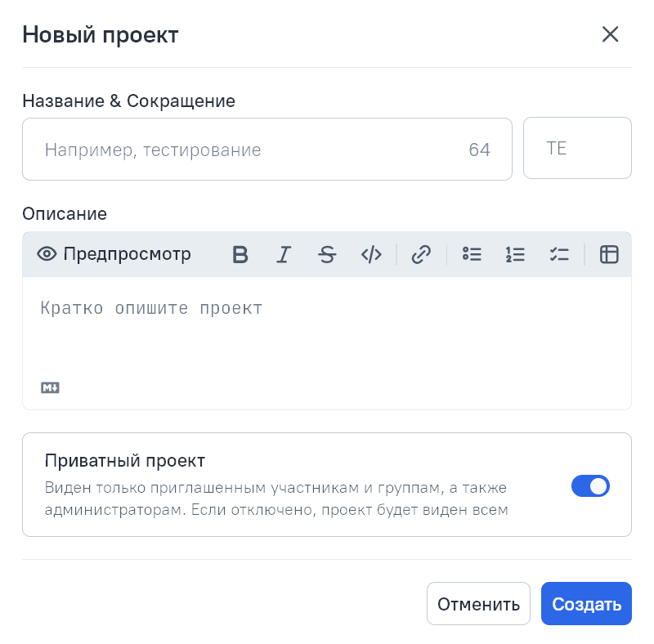Insert a numbered list
Screen dimensions: 654x644
click(x=515, y=255)
